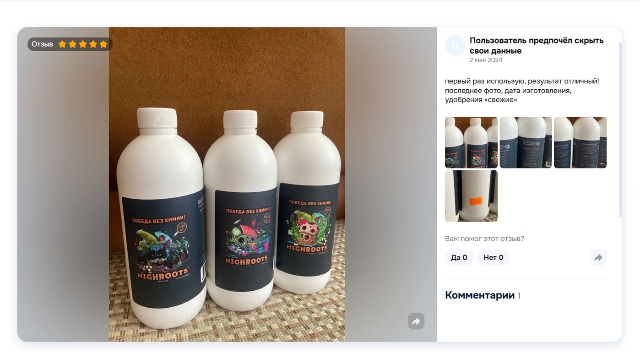
Task: Click the Отзыв badge label
Action: pos(42,44)
